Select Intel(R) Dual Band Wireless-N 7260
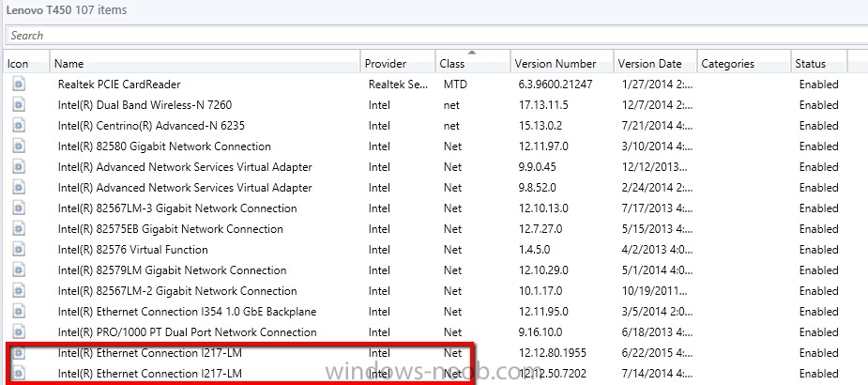 coord(434,104)
